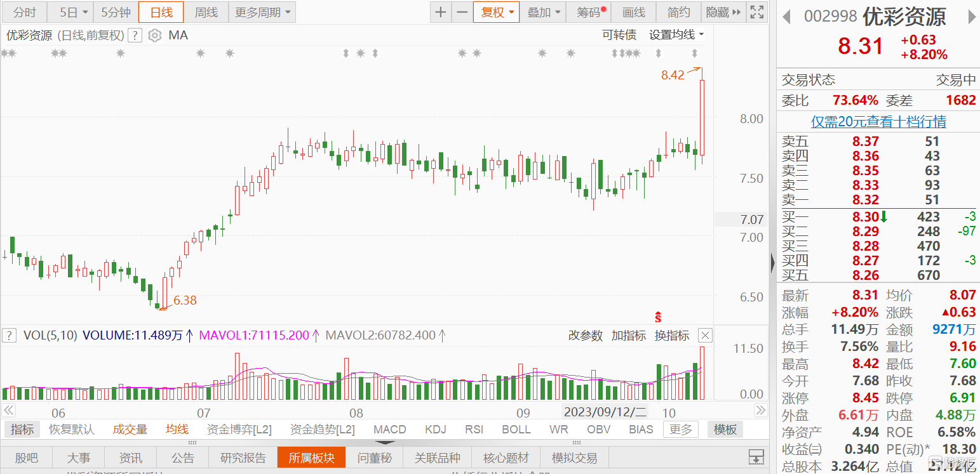This screenshot has height=474, width=980.
Task: Open the 叠加 dropdown
Action: [x=543, y=12]
